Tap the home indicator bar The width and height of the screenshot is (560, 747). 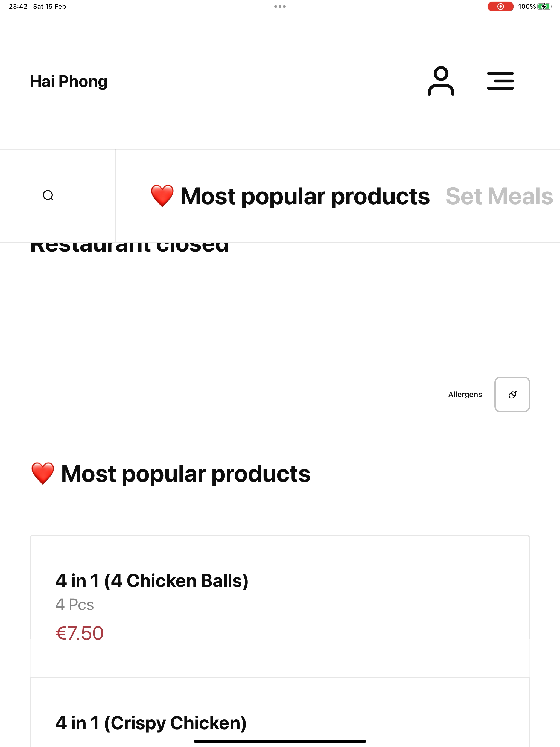click(280, 741)
